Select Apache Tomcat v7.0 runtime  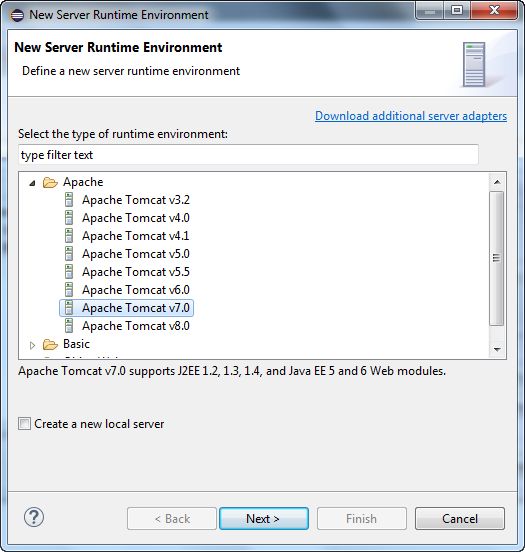[x=136, y=308]
